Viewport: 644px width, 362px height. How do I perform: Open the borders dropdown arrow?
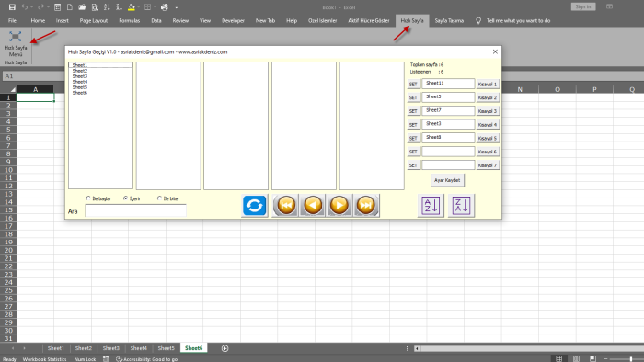click(155, 7)
